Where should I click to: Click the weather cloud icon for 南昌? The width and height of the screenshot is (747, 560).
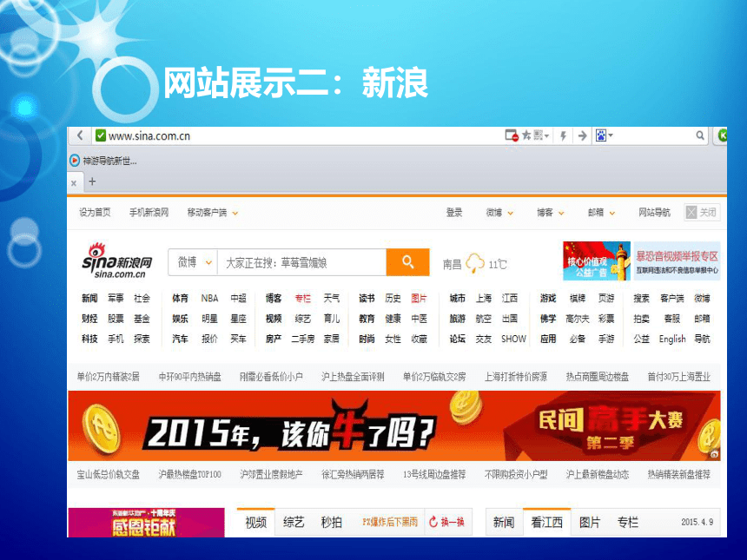coord(475,263)
